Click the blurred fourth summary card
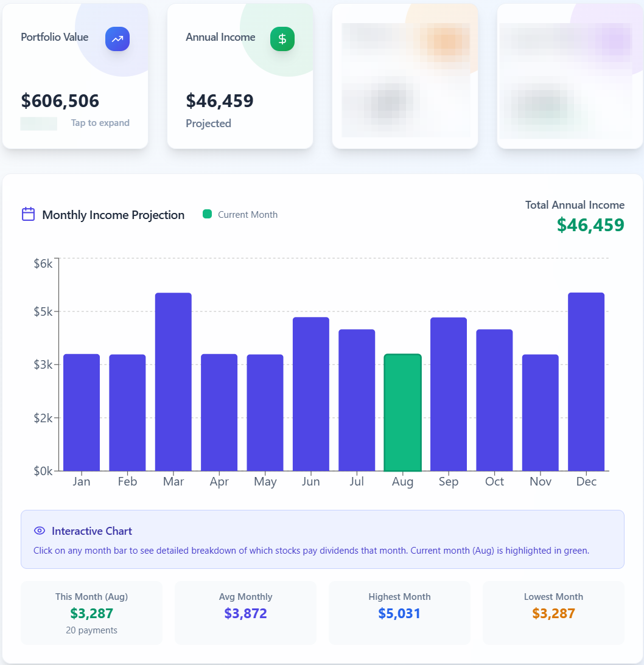644x665 pixels. tap(570, 76)
